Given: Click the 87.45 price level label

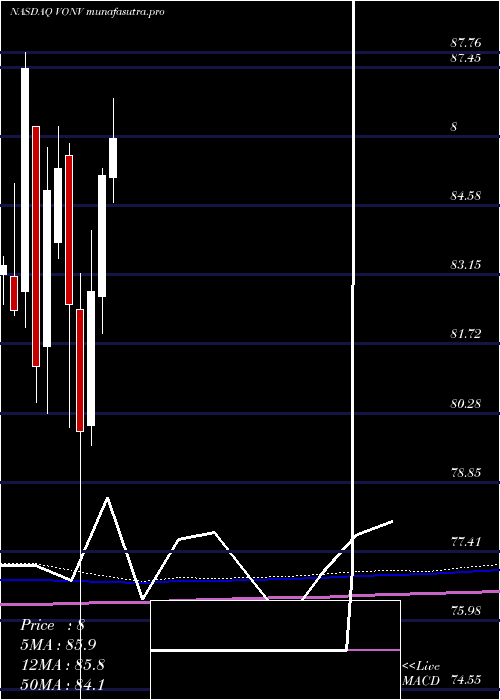Looking at the screenshot, I should click(466, 58).
